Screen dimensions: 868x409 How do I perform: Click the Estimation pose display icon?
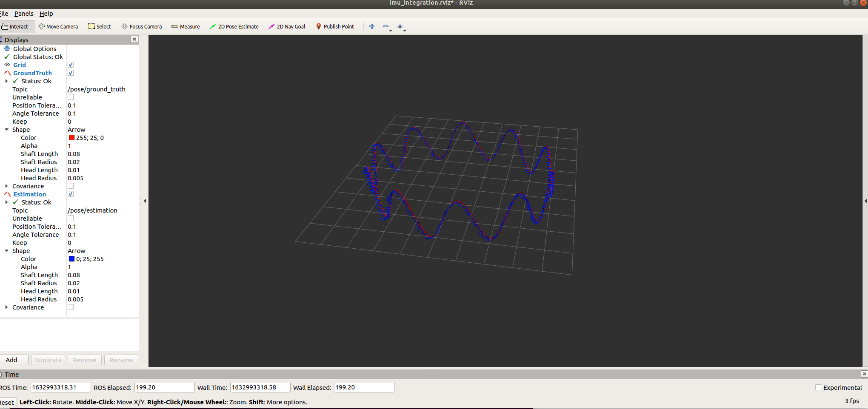click(7, 194)
